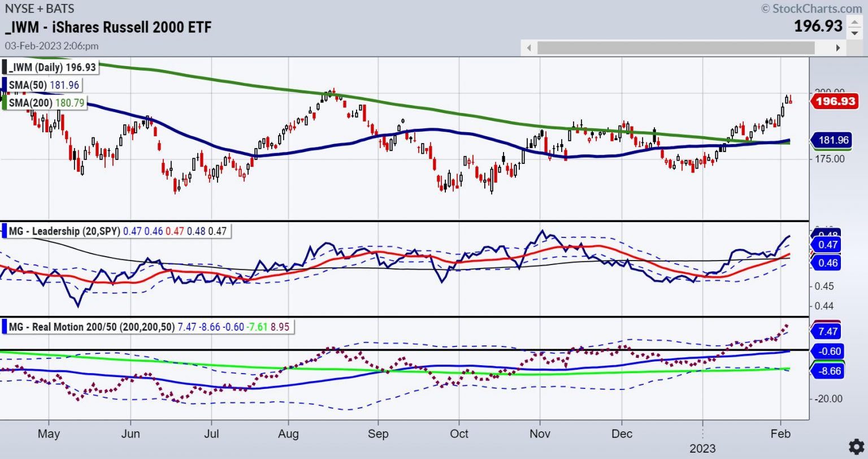Click the green SMA(200) color swatch
Image resolution: width=868 pixels, height=459 pixels.
pyautogui.click(x=5, y=103)
